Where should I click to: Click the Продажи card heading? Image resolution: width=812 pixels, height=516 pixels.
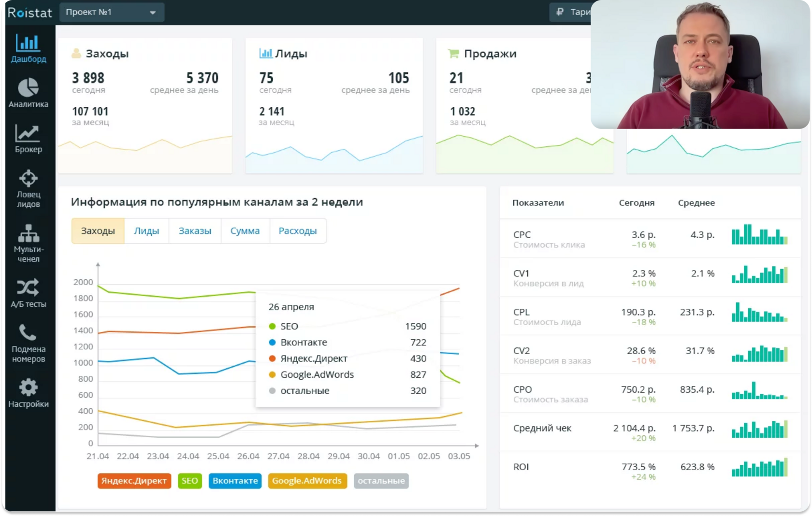[x=490, y=54]
